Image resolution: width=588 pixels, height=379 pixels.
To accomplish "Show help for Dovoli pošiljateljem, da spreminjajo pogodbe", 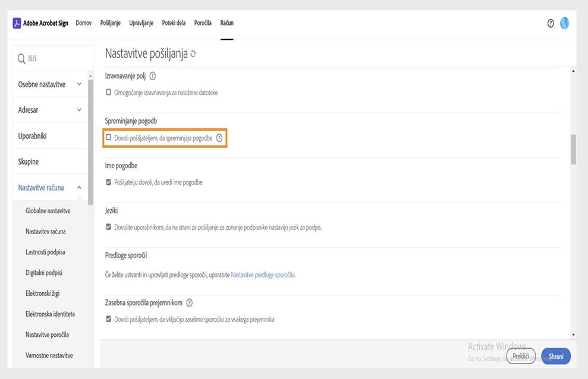I will point(219,138).
